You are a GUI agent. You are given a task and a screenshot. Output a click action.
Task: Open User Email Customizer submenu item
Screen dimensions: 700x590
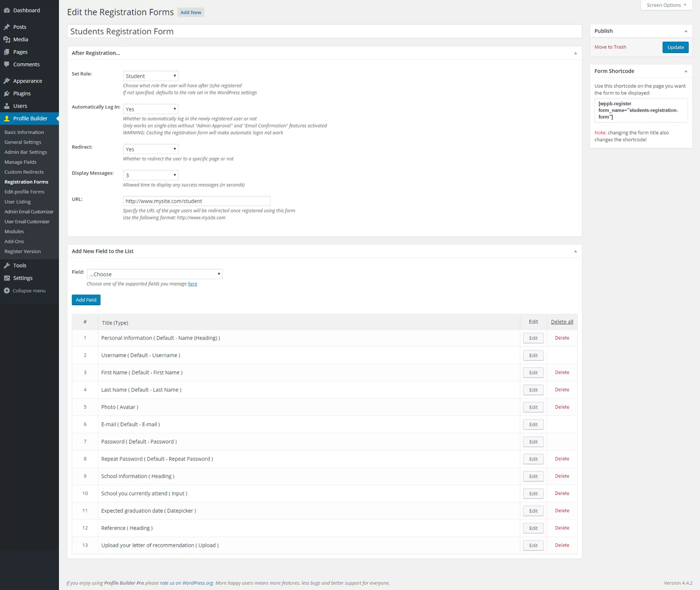click(27, 221)
